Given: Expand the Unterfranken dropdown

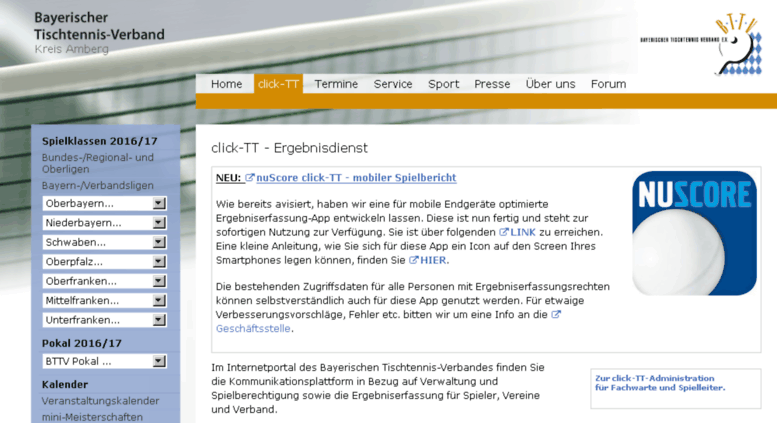Looking at the screenshot, I should (105, 320).
